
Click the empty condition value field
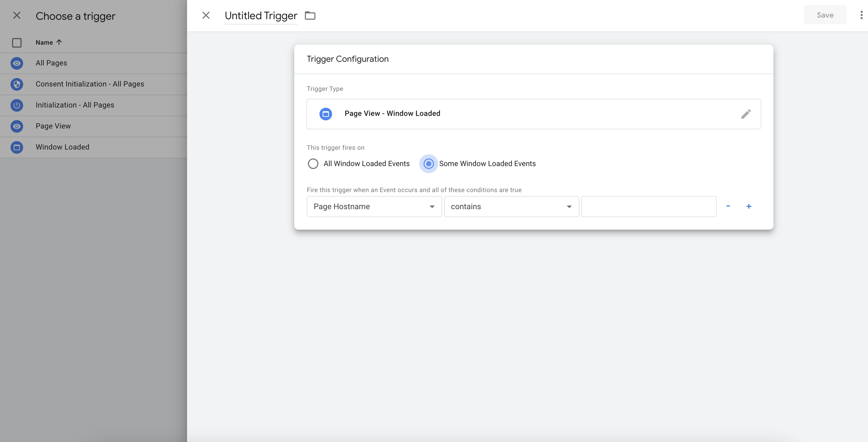649,206
